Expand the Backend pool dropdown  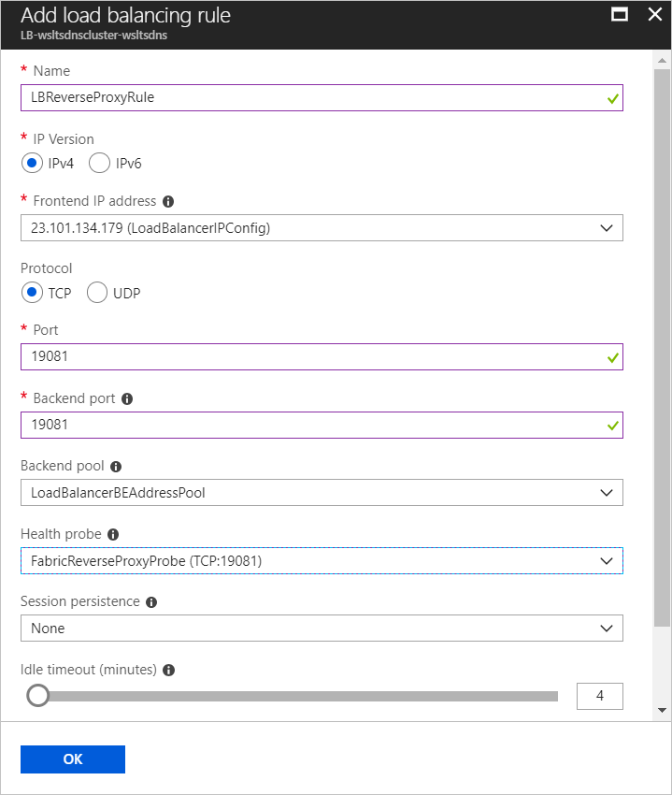coord(322,492)
